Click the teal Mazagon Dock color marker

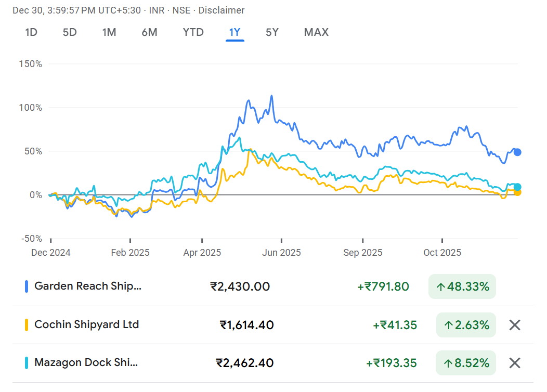point(27,363)
